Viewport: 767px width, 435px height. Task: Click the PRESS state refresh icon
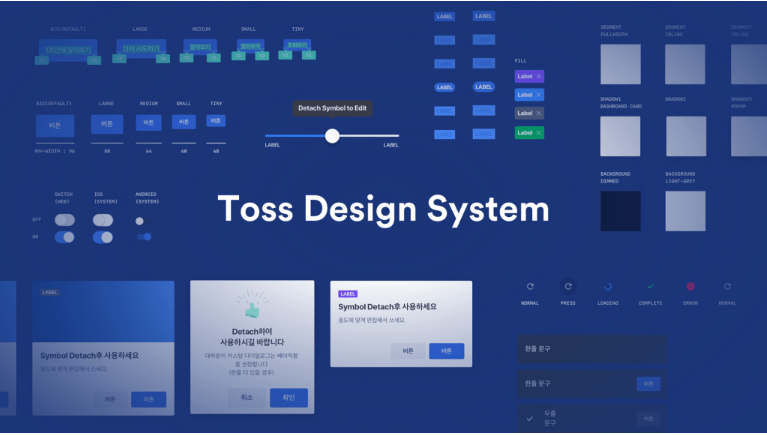[x=568, y=287]
